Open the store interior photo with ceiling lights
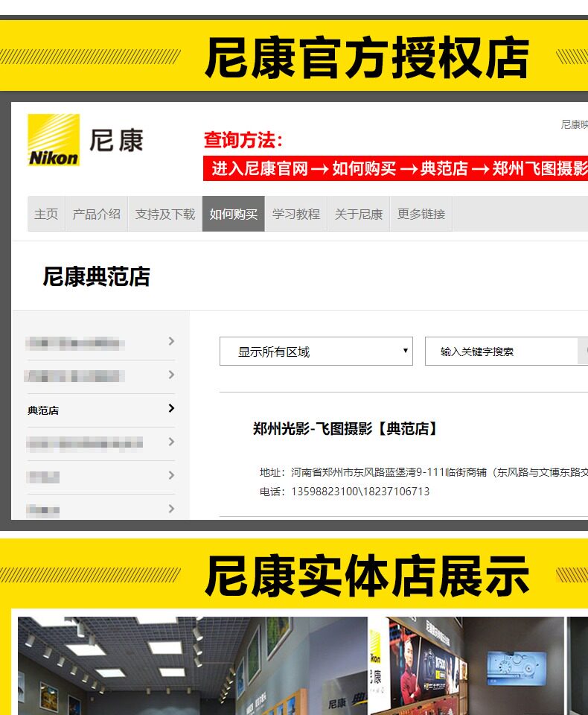Viewport: 588px width, 715px height. click(x=192, y=666)
